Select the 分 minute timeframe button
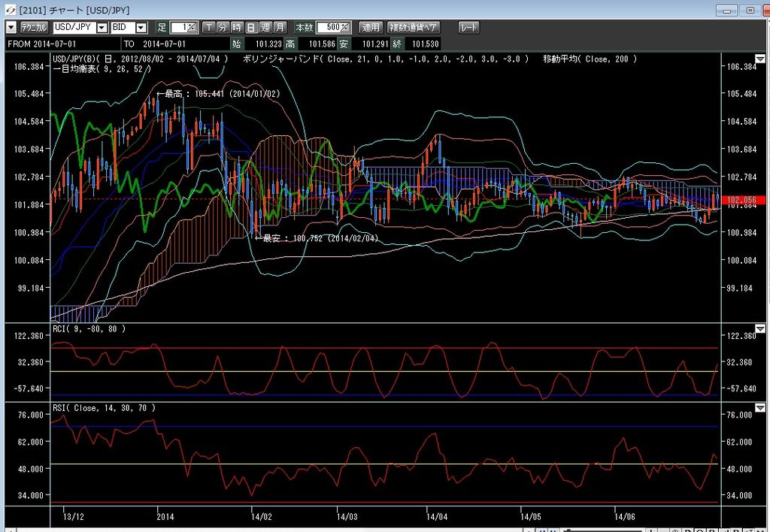The width and height of the screenshot is (770, 532). pos(223,28)
